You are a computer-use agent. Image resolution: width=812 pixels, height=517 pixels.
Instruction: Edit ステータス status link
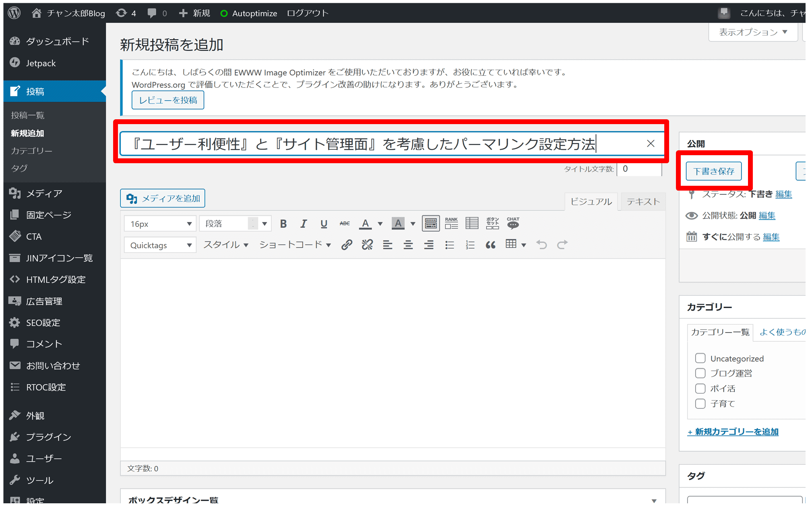pos(783,194)
